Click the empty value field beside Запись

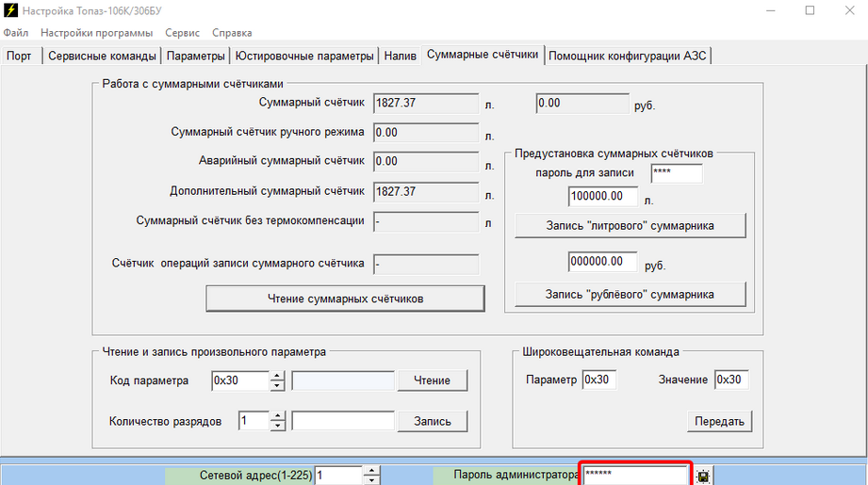coord(343,421)
